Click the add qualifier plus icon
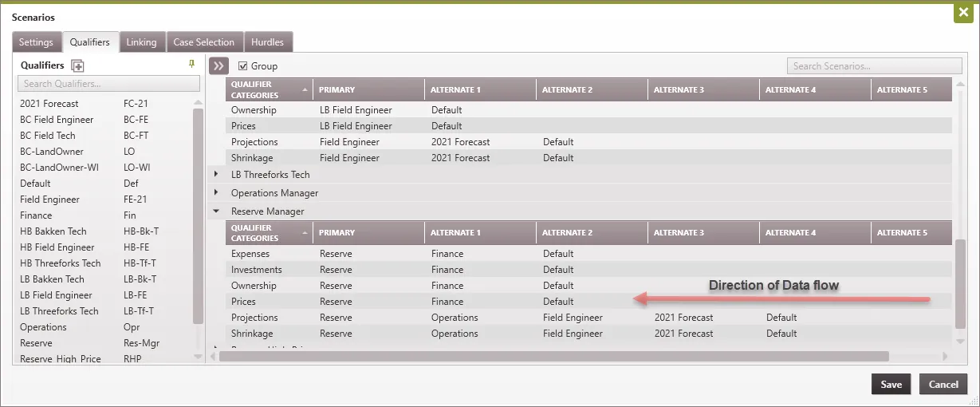This screenshot has height=407, width=980. point(77,66)
